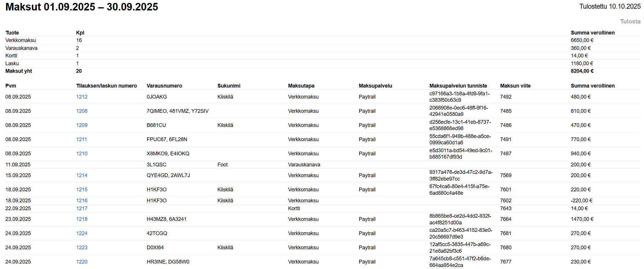Viewport: 644px width, 269px height.
Task: Click the Maksun viite column header
Action: coord(515,86)
